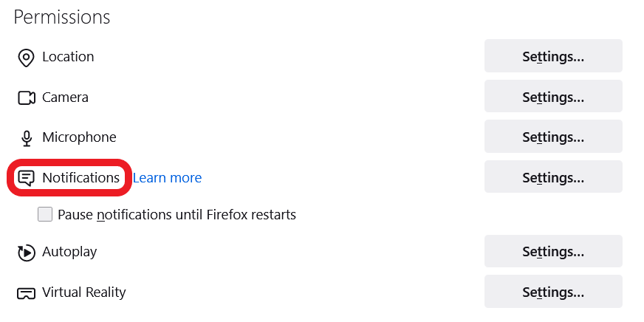Click the Autoplay icon
This screenshot has width=644, height=322.
[x=27, y=253]
